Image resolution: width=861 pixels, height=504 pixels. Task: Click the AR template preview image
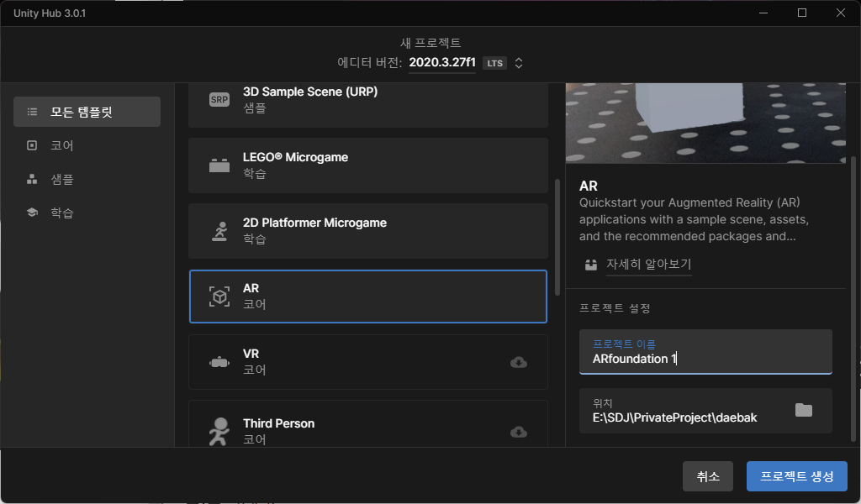point(705,123)
